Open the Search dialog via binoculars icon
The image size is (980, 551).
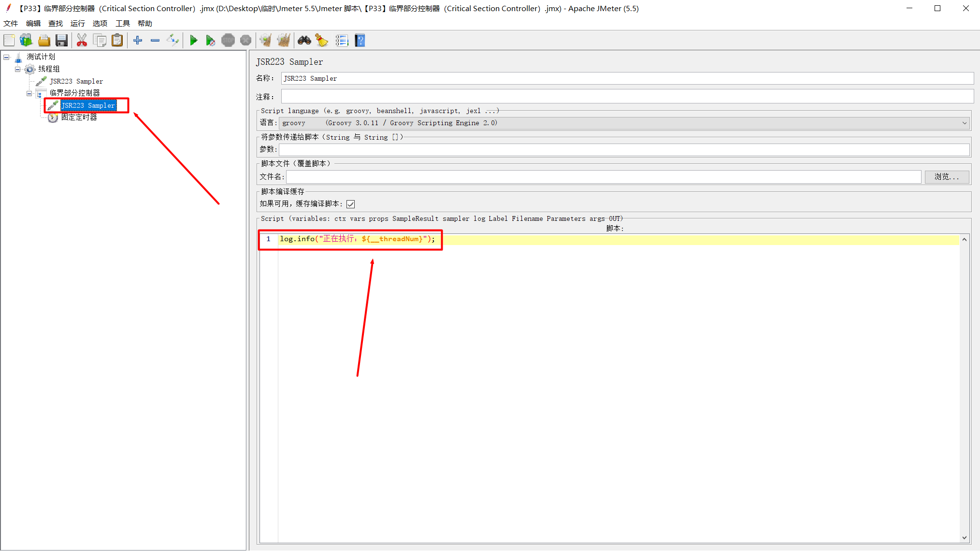(x=304, y=40)
